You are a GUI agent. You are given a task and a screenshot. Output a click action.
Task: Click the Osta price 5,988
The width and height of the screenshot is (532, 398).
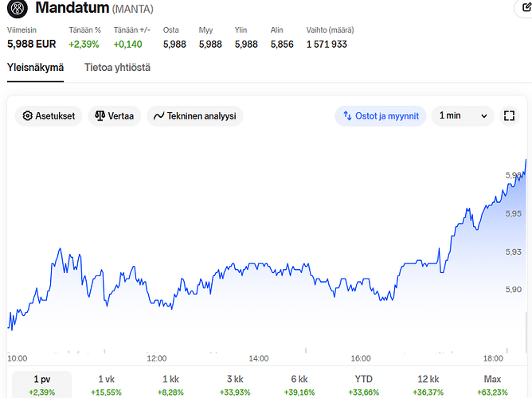pyautogui.click(x=174, y=44)
